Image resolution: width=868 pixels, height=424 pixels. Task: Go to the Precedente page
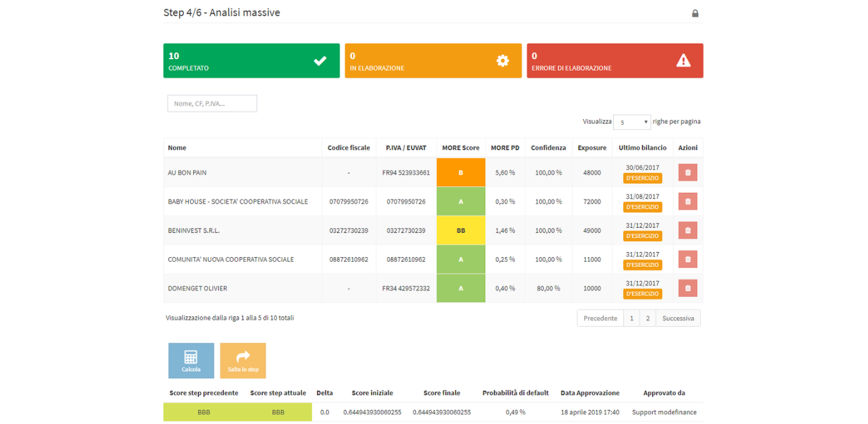click(x=600, y=318)
